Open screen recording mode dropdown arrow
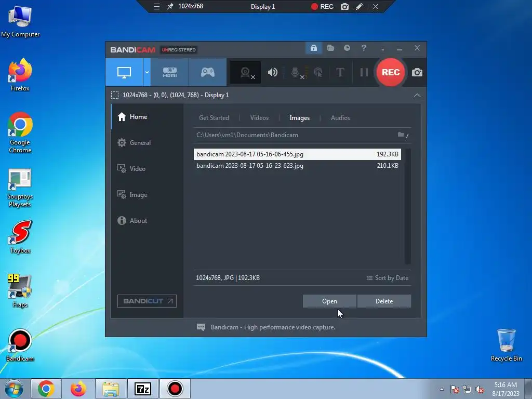 [147, 72]
